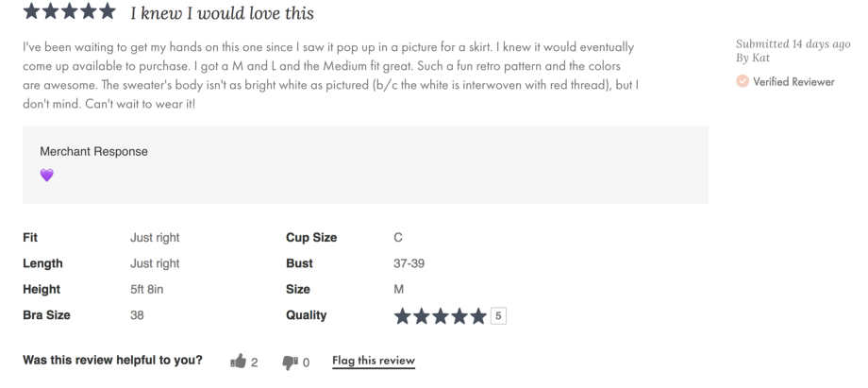The width and height of the screenshot is (868, 388).
Task: Click the thumbs down unhelpful icon
Action: click(290, 362)
